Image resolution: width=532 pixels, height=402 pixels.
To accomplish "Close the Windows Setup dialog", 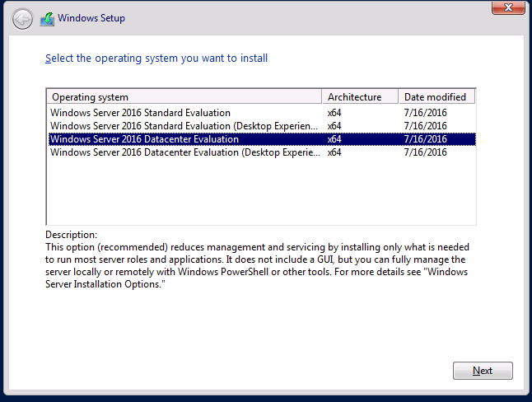I will pos(508,7).
